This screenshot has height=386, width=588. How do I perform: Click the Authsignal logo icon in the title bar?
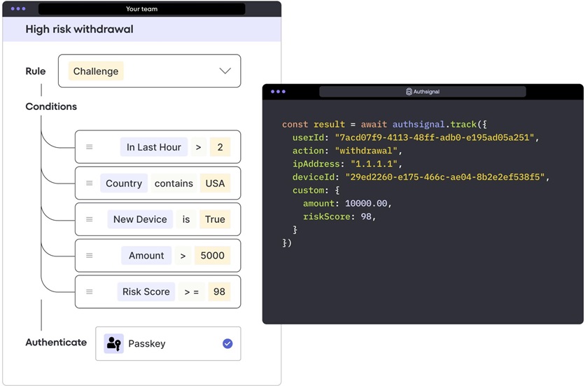pyautogui.click(x=409, y=92)
